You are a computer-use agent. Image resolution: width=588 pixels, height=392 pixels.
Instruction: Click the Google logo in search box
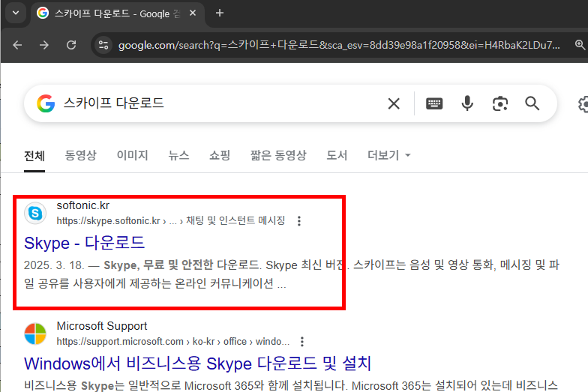click(46, 103)
